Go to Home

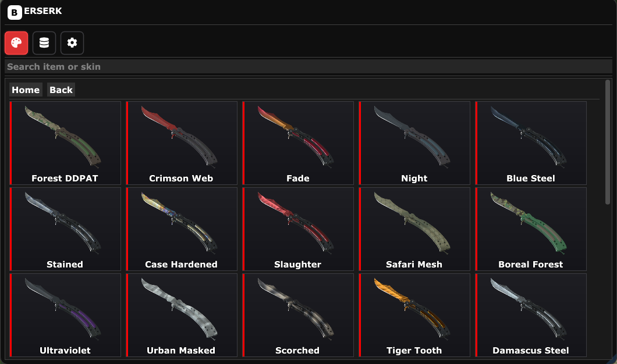[x=26, y=90]
